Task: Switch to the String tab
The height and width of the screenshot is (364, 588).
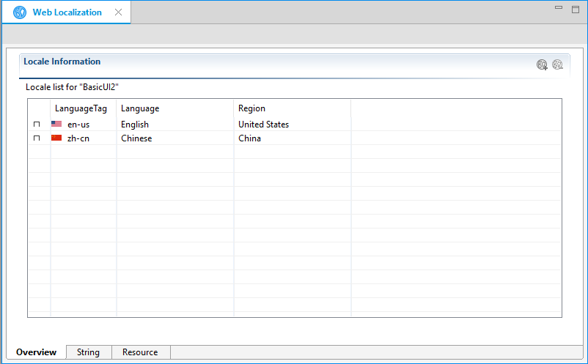Action: pyautogui.click(x=88, y=352)
